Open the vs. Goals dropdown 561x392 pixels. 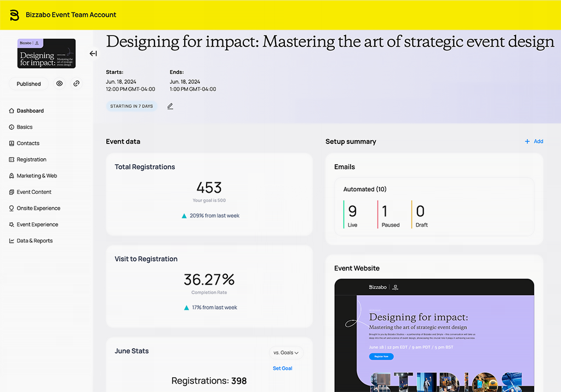click(286, 353)
